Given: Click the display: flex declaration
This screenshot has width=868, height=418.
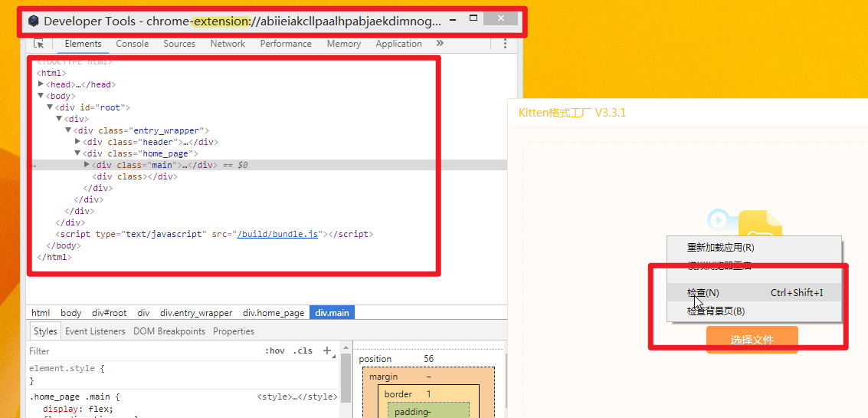Looking at the screenshot, I should (x=78, y=409).
